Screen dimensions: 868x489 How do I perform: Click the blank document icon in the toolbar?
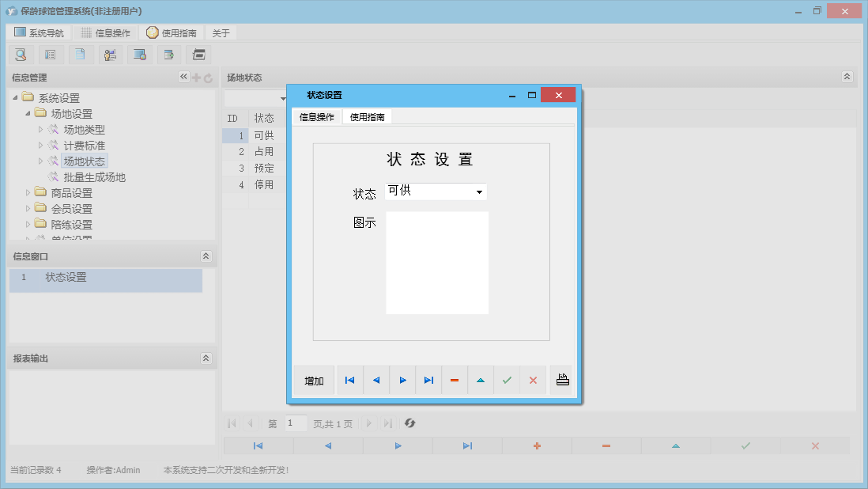point(80,54)
